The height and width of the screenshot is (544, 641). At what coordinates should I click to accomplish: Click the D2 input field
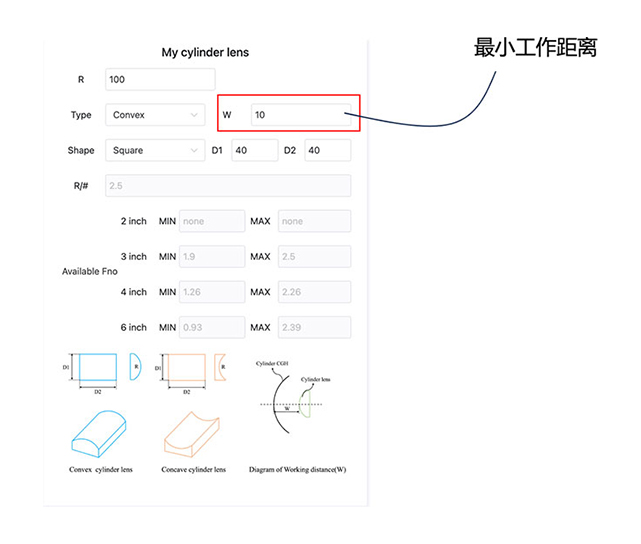(x=327, y=150)
